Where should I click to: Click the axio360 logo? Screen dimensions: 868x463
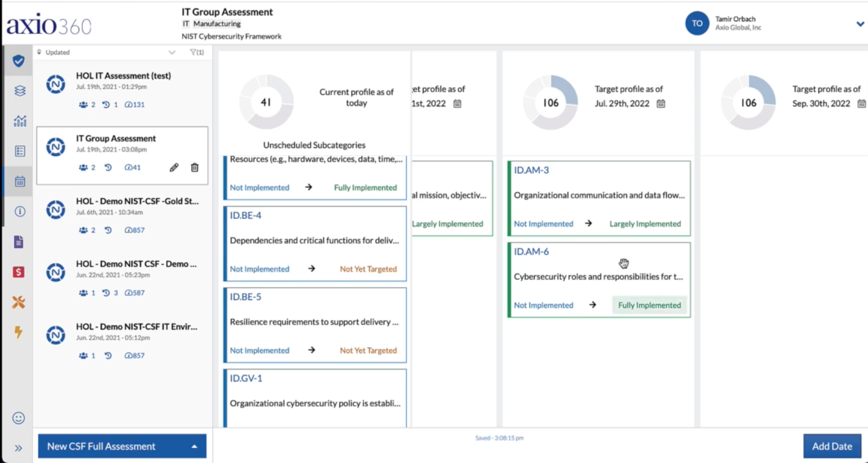tap(49, 25)
